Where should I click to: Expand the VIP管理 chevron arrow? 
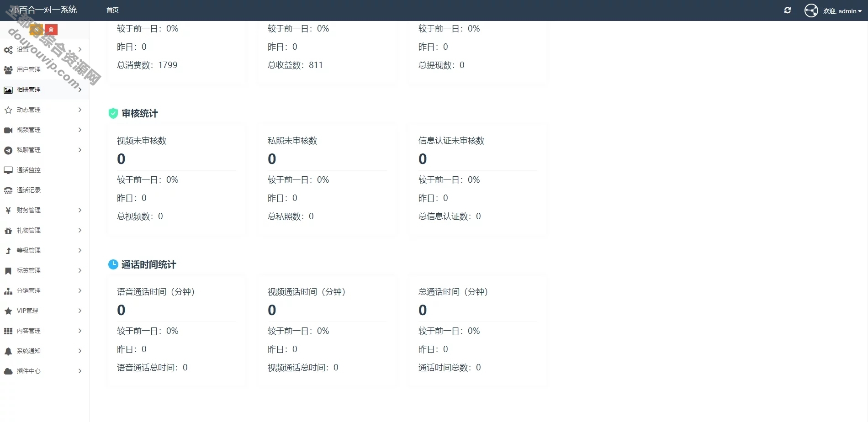(80, 311)
